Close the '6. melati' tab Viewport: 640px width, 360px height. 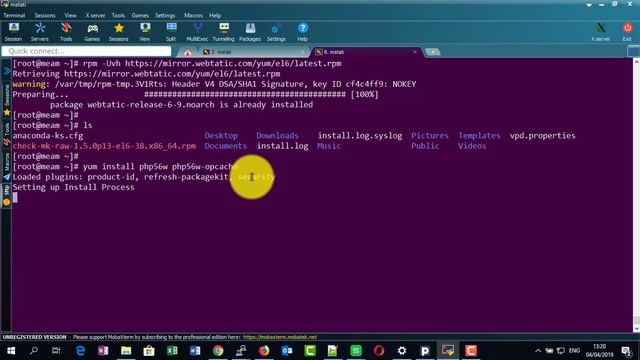coord(415,52)
